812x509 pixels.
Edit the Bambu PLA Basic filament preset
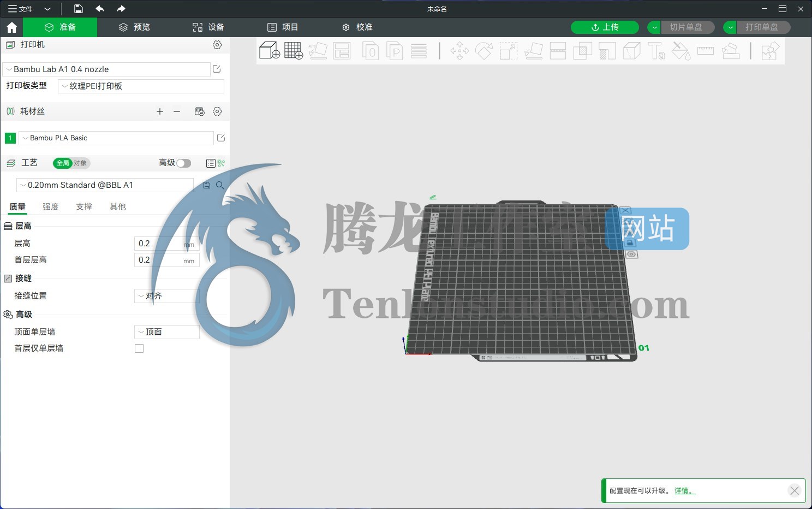pos(221,138)
